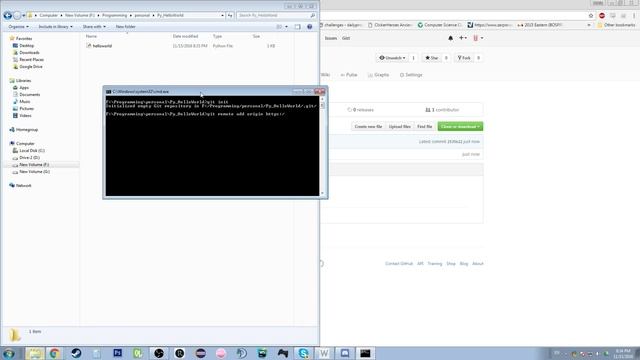The height and width of the screenshot is (360, 640).
Task: Click the cmd window vertical scrollbar
Action: tap(322, 146)
